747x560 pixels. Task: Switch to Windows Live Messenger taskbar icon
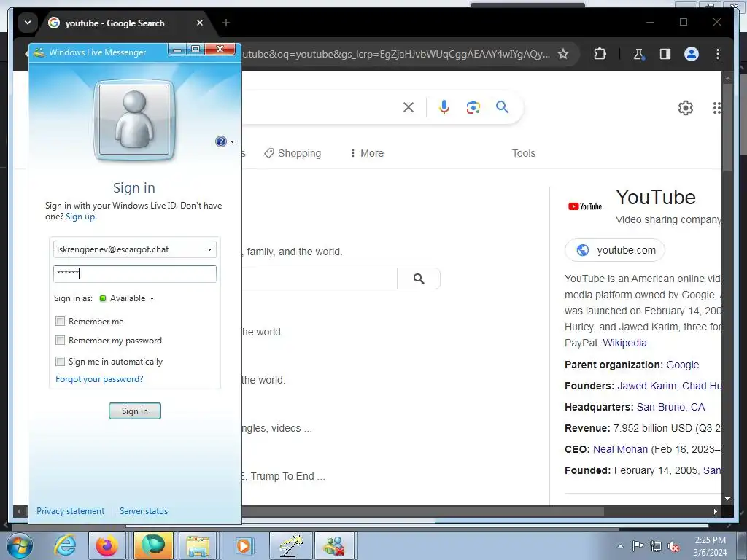pyautogui.click(x=334, y=545)
